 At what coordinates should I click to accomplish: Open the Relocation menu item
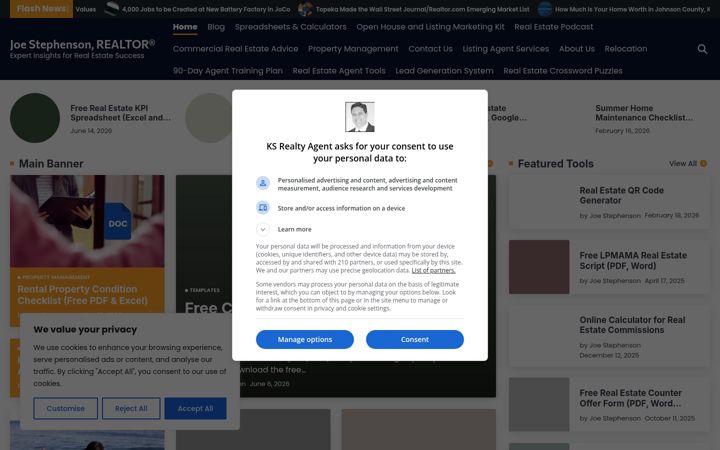point(626,49)
